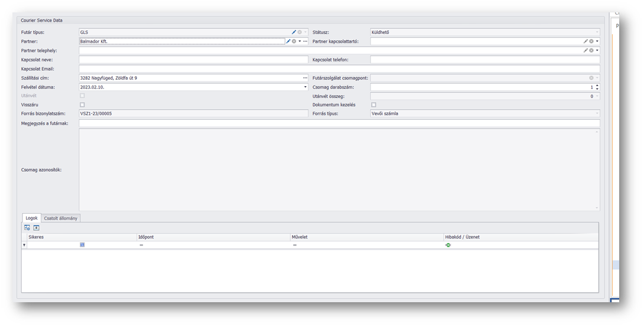
Task: Open the Szállítási cím ellipsis editor
Action: coord(305,78)
